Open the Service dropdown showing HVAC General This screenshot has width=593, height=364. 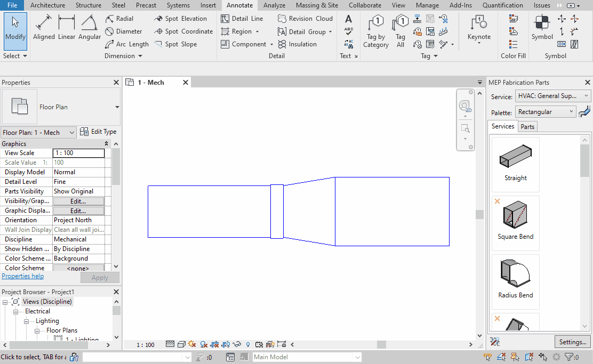pos(552,95)
